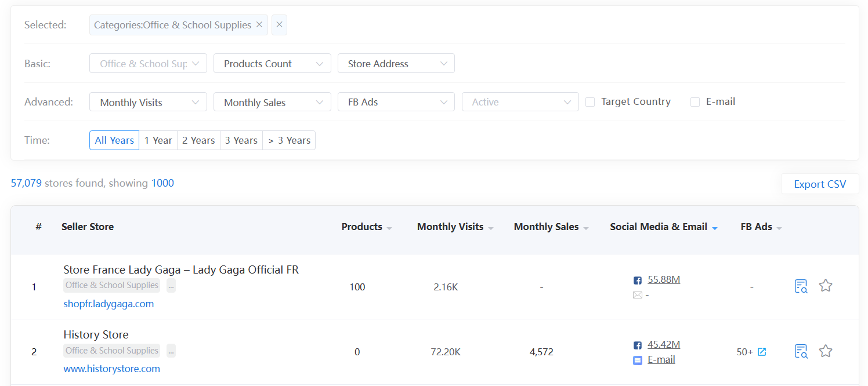The height and width of the screenshot is (386, 868).
Task: Open the email icon for History Store
Action: [x=637, y=359]
